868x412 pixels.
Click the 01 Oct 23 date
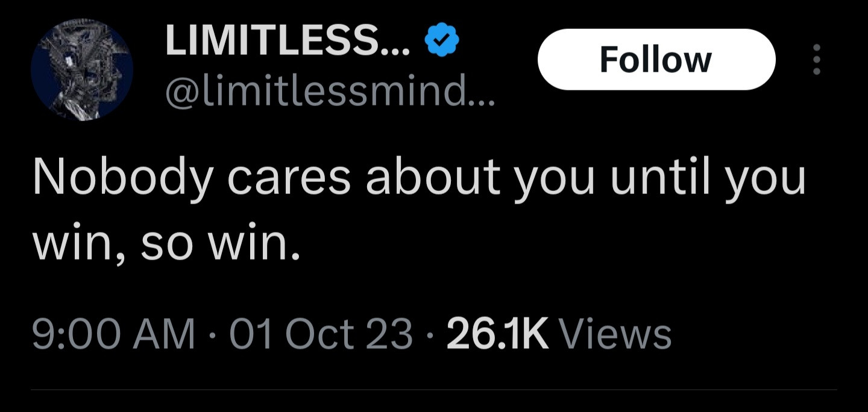(x=321, y=334)
